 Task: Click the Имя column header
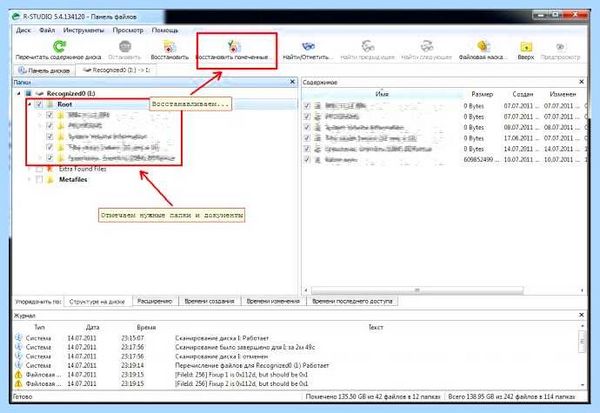382,94
